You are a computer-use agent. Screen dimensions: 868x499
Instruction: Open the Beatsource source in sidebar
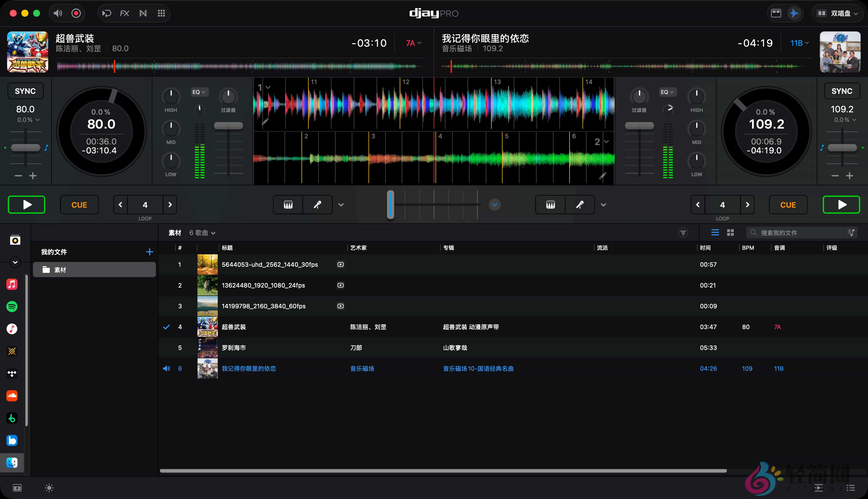12,440
